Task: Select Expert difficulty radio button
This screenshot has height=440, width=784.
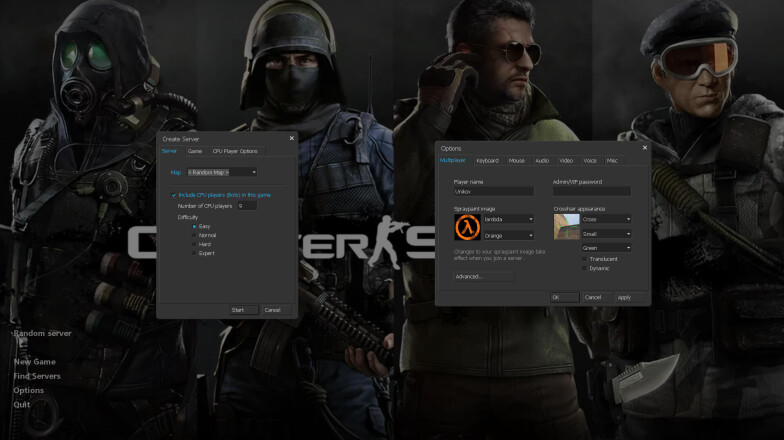Action: [194, 254]
